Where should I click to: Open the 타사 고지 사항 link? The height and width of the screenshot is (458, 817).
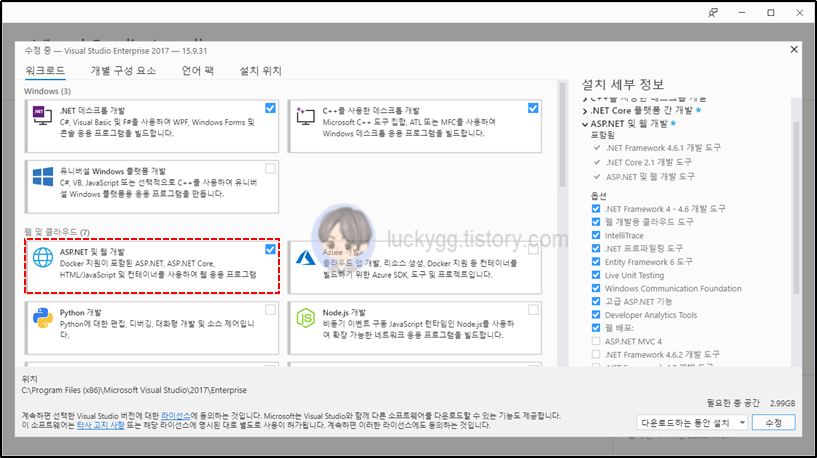tap(101, 425)
